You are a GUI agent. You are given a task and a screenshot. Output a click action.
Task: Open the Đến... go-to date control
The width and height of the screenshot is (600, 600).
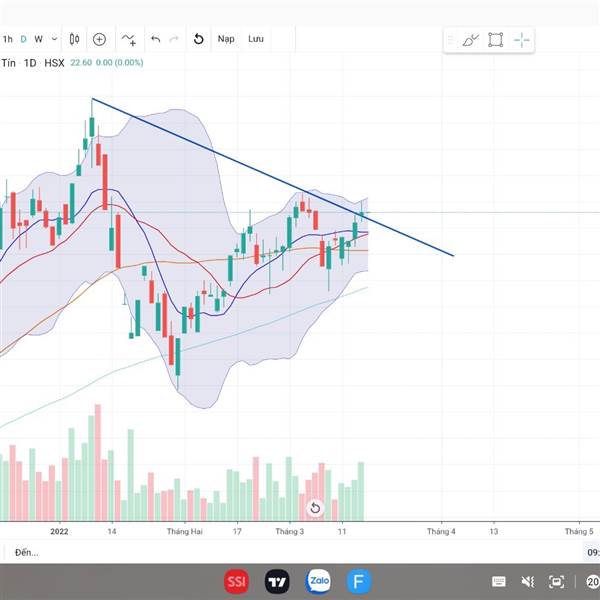tap(26, 553)
